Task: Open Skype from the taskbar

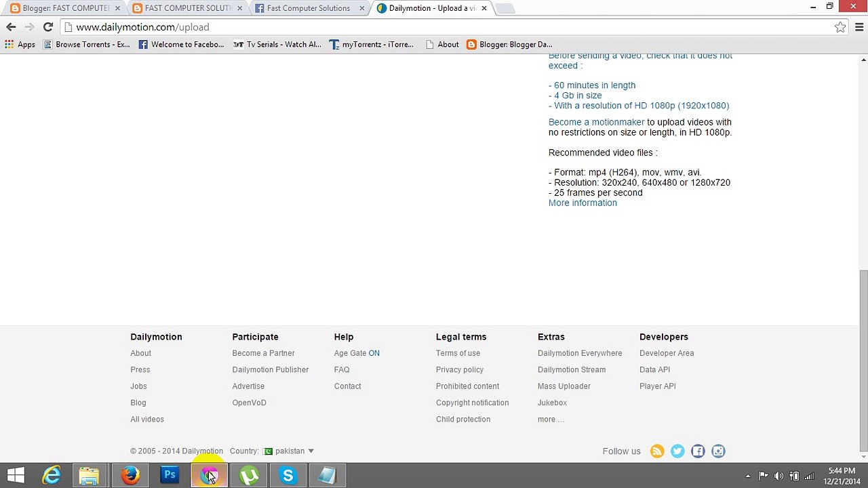Action: pos(288,476)
